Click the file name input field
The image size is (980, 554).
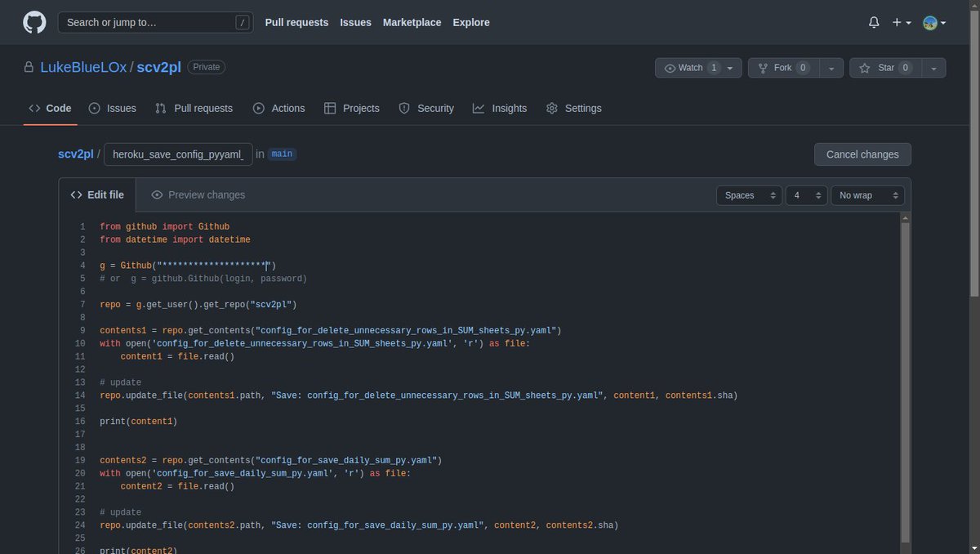178,154
